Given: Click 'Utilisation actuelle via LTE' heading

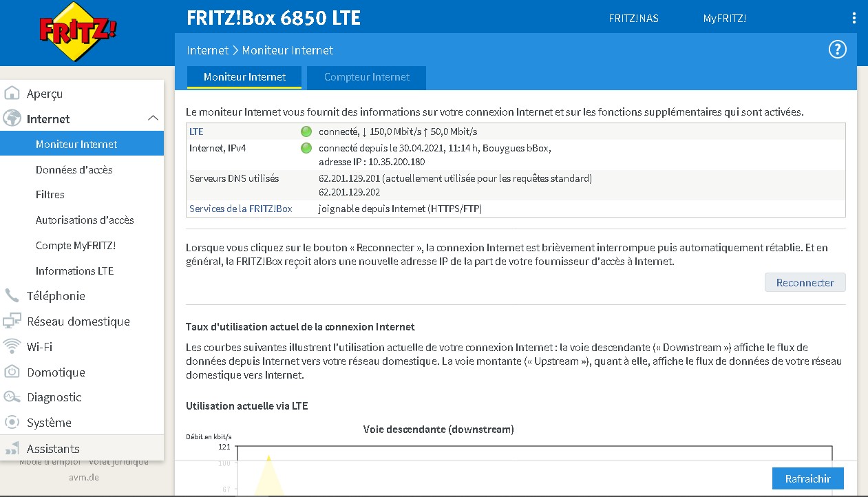Looking at the screenshot, I should coord(246,406).
